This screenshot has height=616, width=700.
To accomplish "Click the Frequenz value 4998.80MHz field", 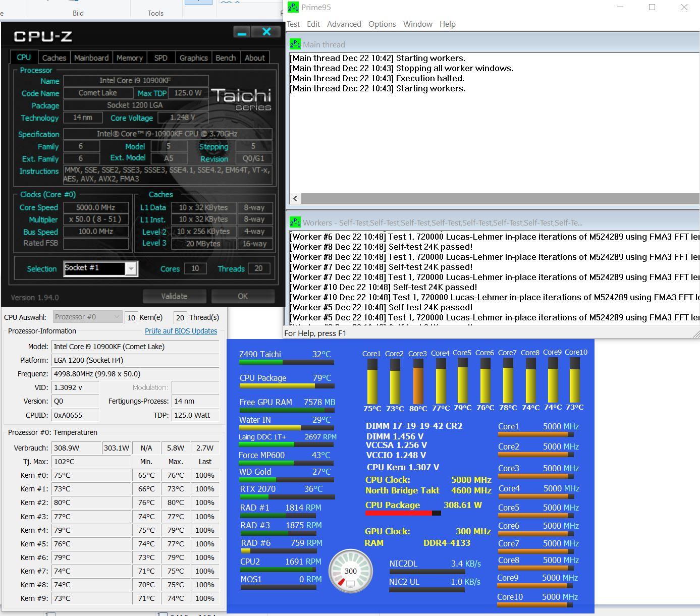I will tap(136, 374).
